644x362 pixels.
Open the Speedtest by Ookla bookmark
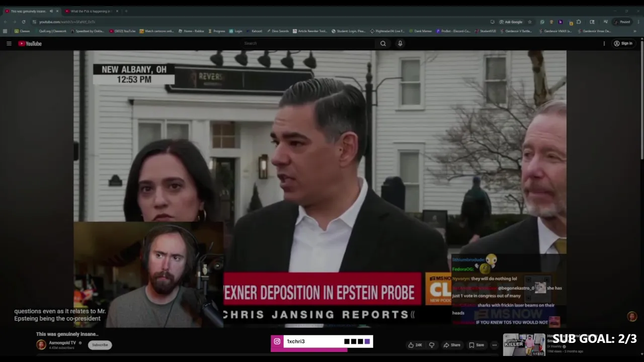(88, 31)
